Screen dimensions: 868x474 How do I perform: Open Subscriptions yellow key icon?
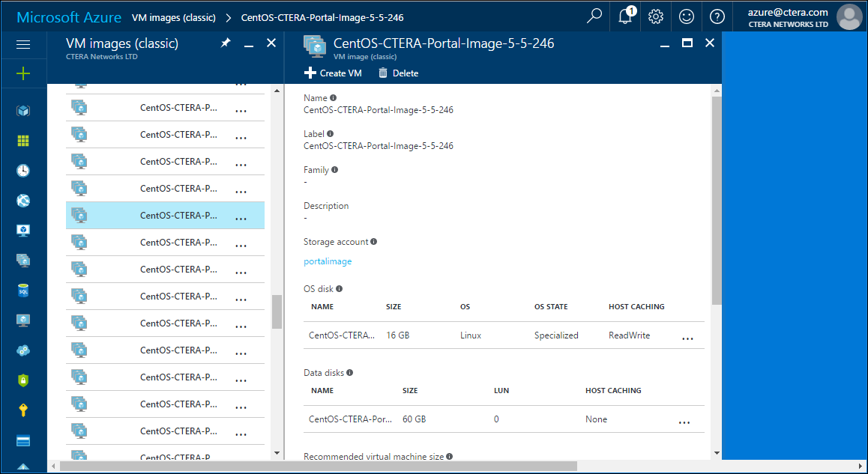23,410
